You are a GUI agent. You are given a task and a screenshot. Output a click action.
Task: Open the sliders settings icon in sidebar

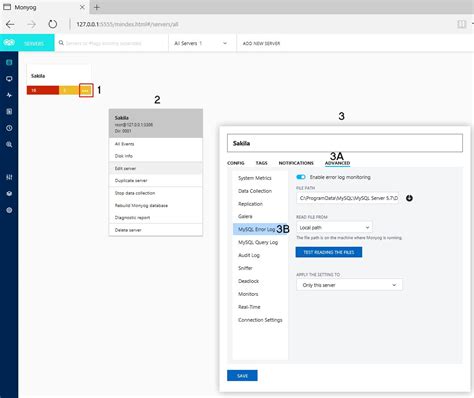pyautogui.click(x=9, y=177)
